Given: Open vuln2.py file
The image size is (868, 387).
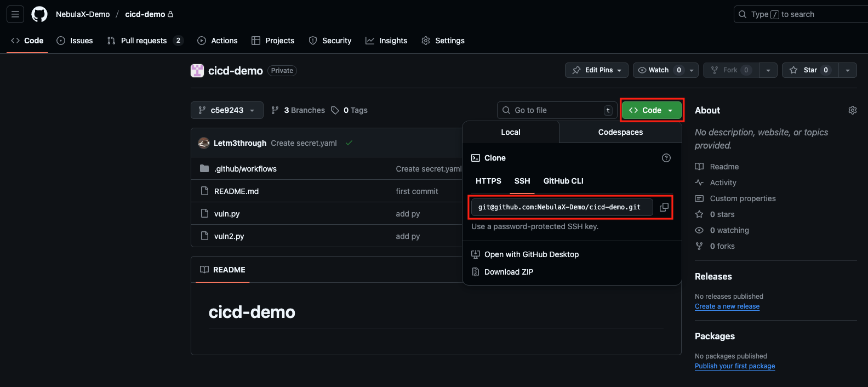Looking at the screenshot, I should pos(229,236).
